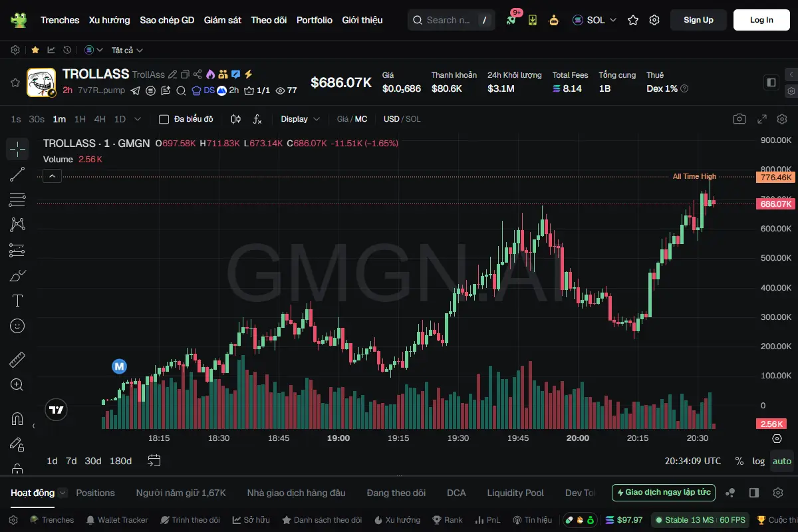
Task: Open chain icon dropdown in sub-bar
Action: pyautogui.click(x=94, y=50)
